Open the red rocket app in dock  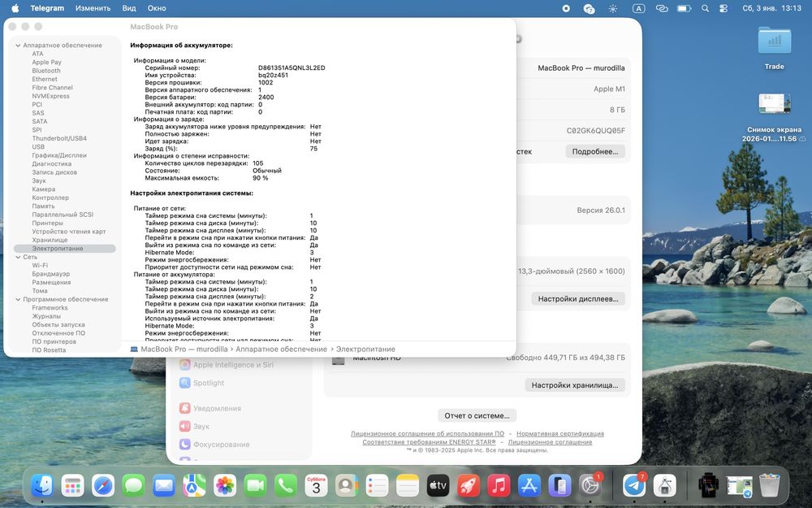point(469,486)
